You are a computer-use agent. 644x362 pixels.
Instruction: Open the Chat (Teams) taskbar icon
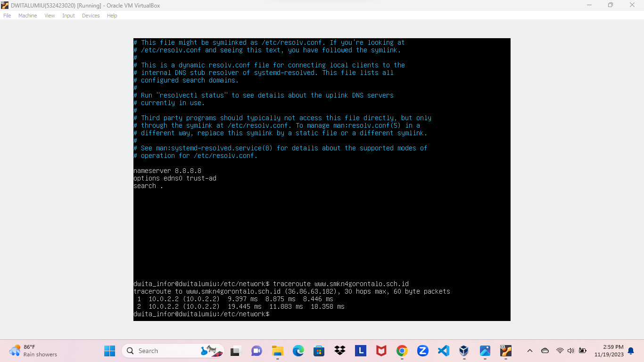[256, 351]
